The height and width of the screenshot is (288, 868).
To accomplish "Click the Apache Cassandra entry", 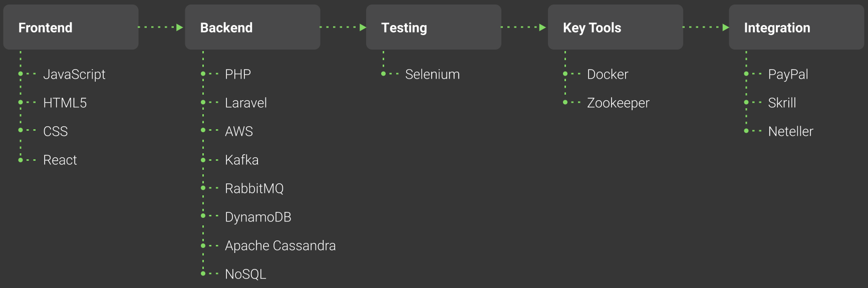I will [280, 245].
